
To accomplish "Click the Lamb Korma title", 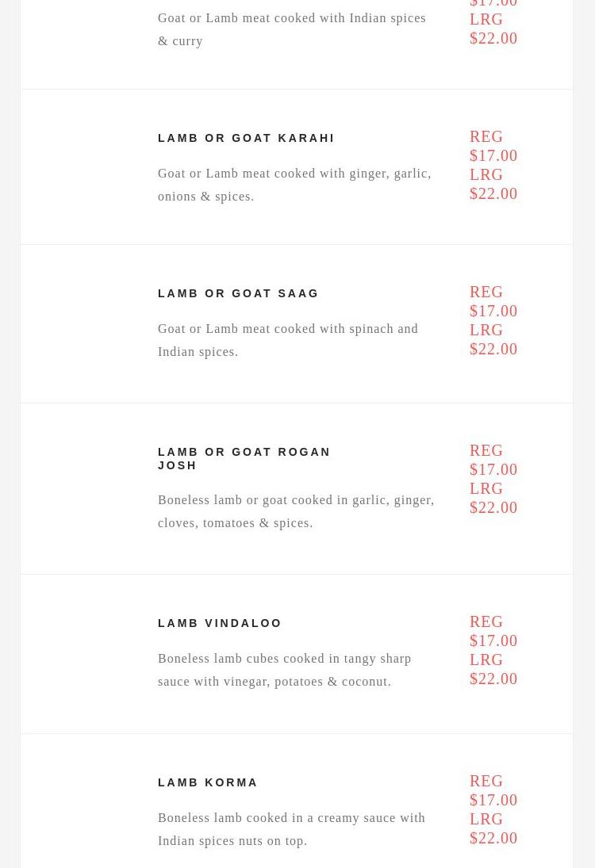I will click(208, 782).
